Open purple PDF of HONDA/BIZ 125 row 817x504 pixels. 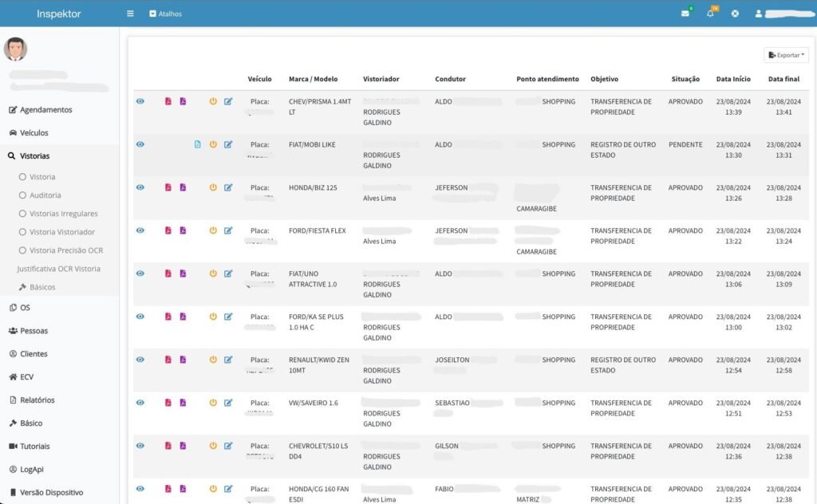pyautogui.click(x=183, y=187)
